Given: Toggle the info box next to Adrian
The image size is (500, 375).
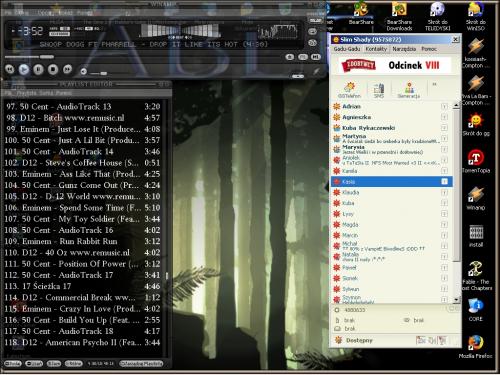Looking at the screenshot, I should point(444,106).
